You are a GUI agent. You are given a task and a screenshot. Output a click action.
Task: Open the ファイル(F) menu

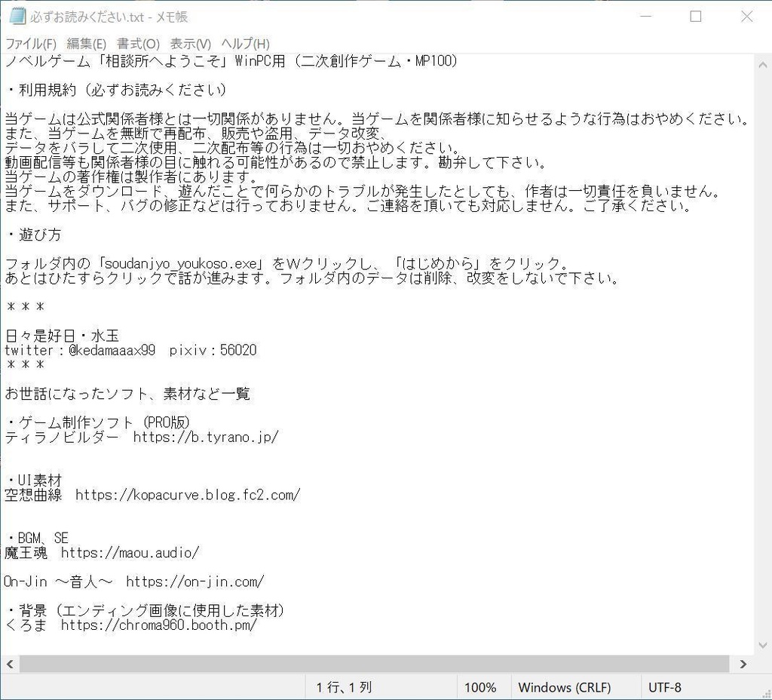pos(29,44)
